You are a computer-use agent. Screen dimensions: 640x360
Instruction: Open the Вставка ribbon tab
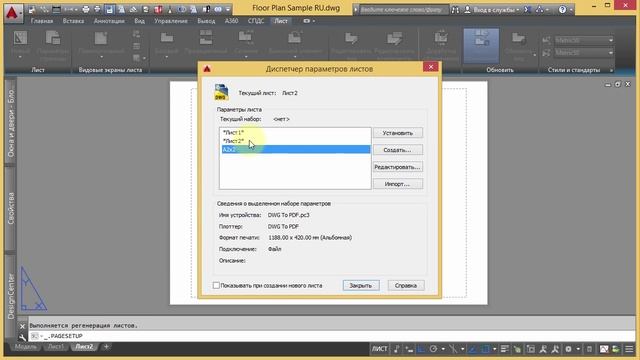click(x=73, y=21)
